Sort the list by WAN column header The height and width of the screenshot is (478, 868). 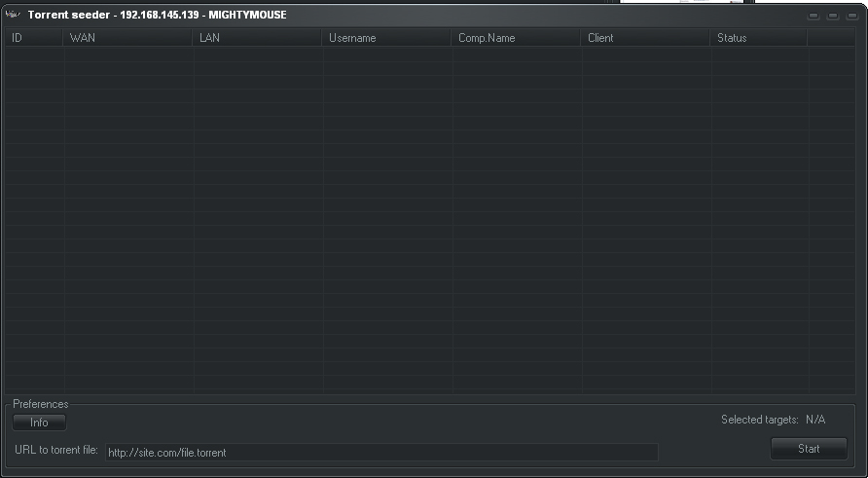(x=127, y=38)
